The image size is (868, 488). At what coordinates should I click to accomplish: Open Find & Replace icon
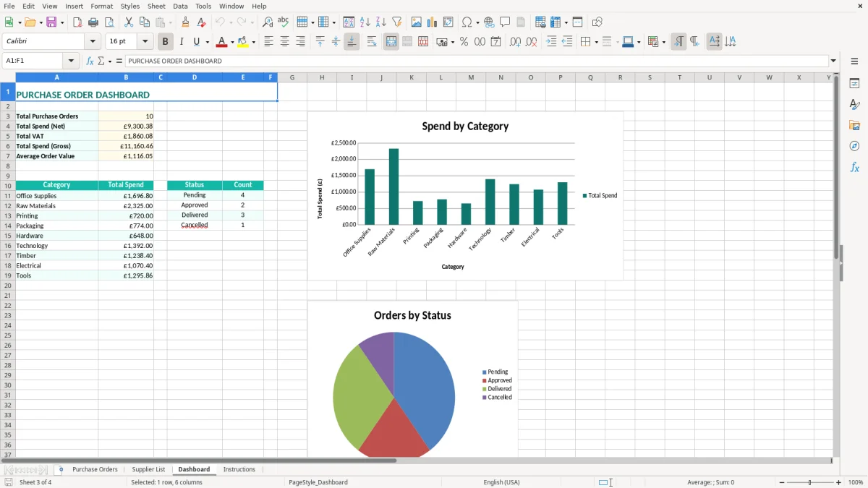pos(268,22)
